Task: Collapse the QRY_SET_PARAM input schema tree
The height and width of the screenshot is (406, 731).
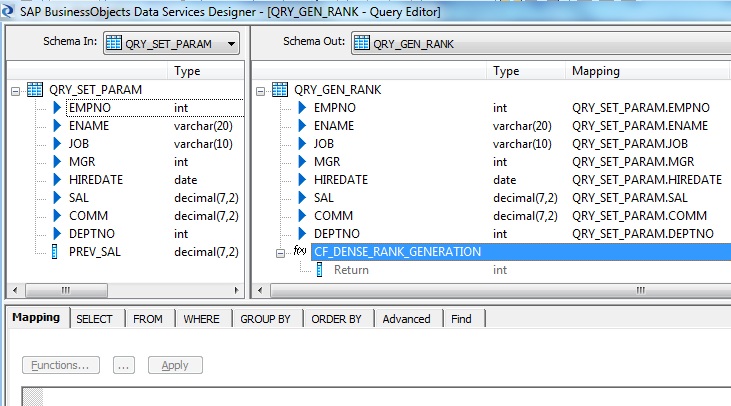Action: click(x=15, y=91)
